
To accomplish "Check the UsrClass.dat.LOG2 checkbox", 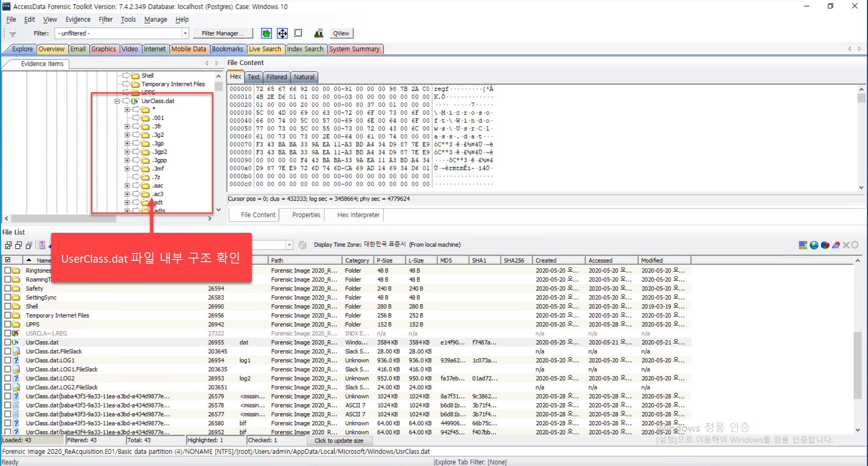I will point(8,378).
